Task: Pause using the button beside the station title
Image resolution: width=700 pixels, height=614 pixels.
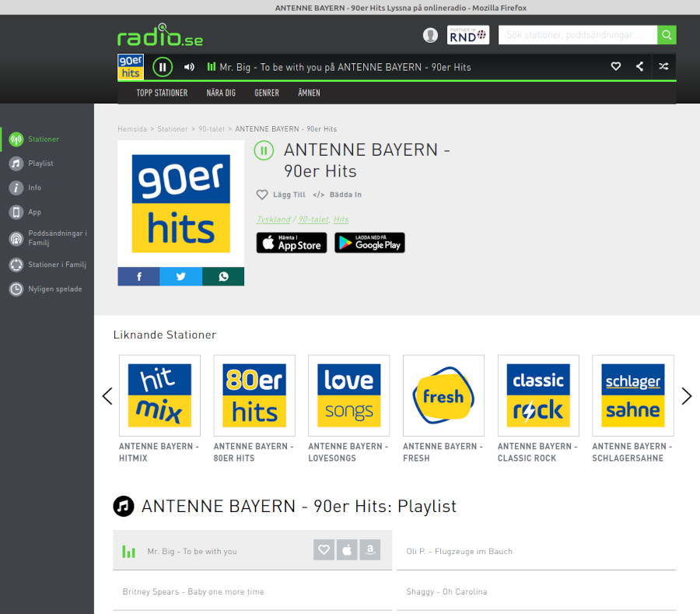Action: coord(264,150)
